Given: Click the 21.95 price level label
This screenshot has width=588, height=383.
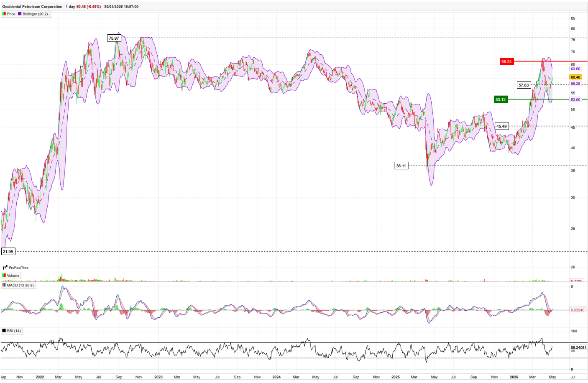Looking at the screenshot, I should 8,251.
